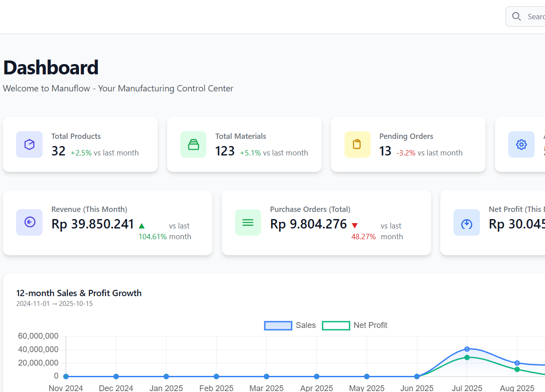Screen dimensions: 545x392
Task: Toggle Net Profit series via legend text
Action: [x=370, y=326]
